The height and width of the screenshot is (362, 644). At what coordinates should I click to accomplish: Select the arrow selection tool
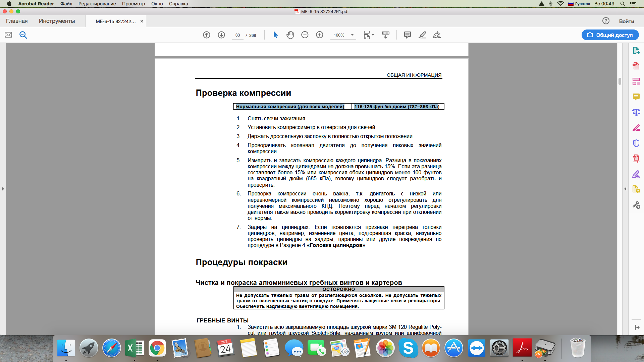coord(275,35)
